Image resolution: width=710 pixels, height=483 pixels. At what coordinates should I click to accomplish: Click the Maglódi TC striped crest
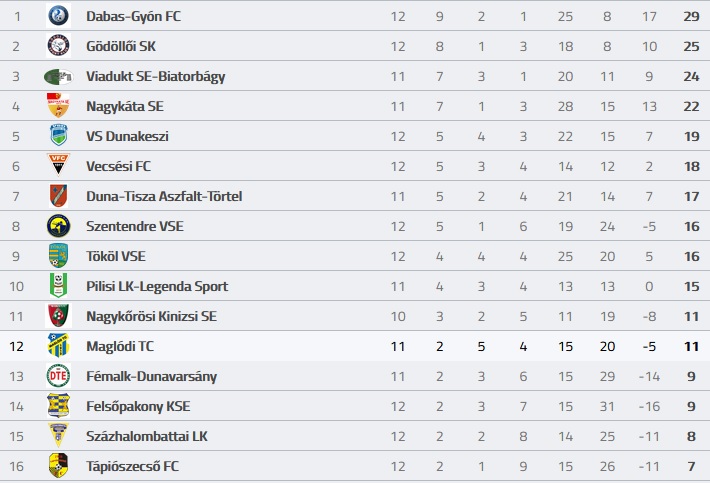coord(58,345)
